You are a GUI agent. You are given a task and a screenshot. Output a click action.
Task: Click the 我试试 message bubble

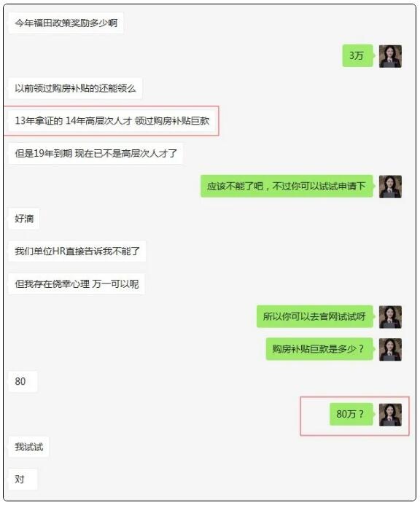click(28, 447)
